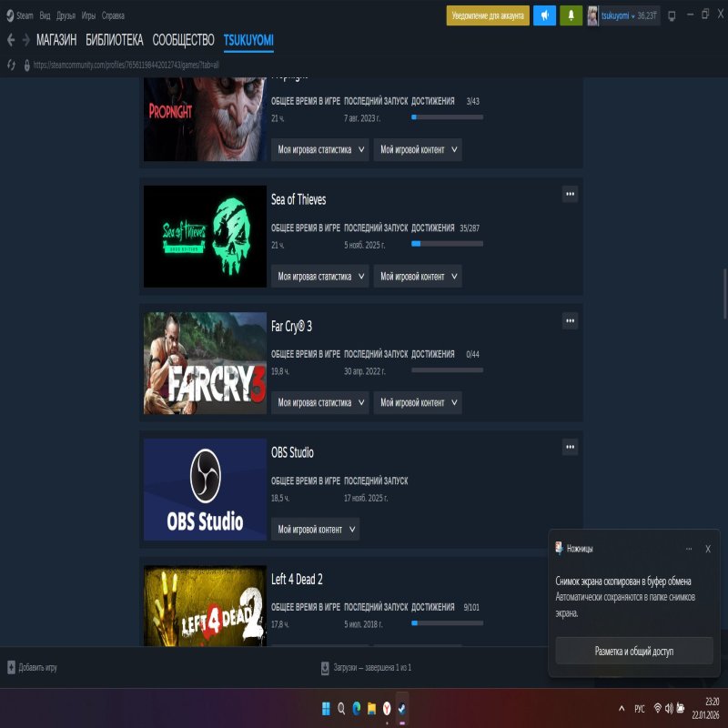Reload the page via refresh icon
The width and height of the screenshot is (728, 728).
10,65
